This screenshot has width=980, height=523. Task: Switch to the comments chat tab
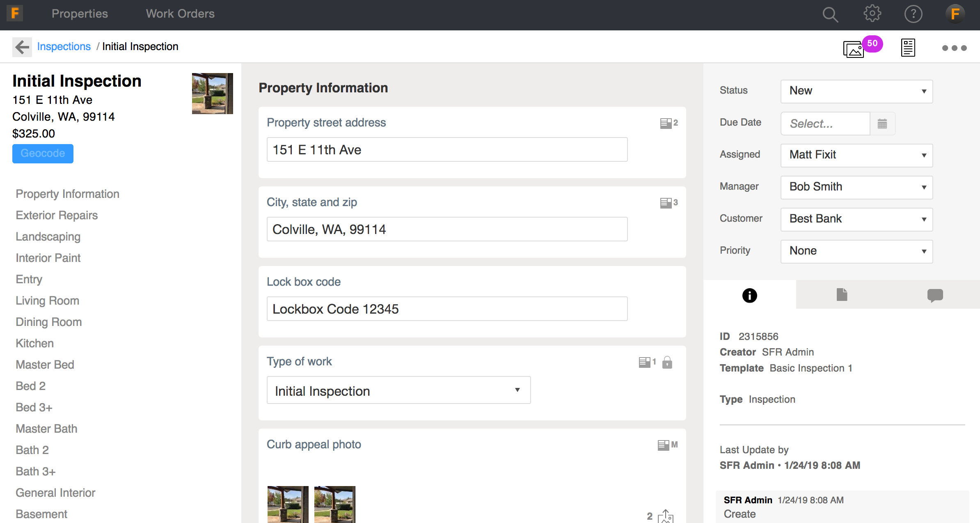[x=935, y=295]
